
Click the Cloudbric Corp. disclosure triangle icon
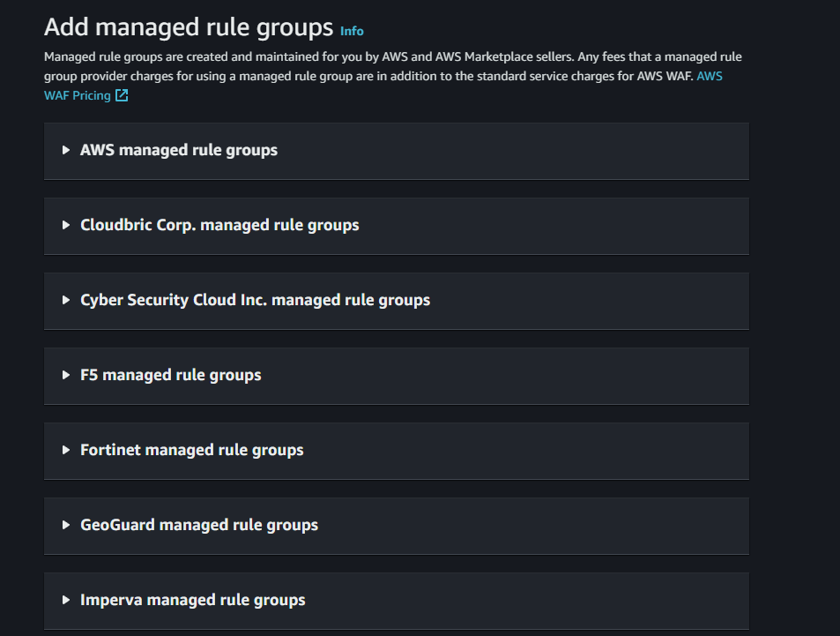coord(66,225)
